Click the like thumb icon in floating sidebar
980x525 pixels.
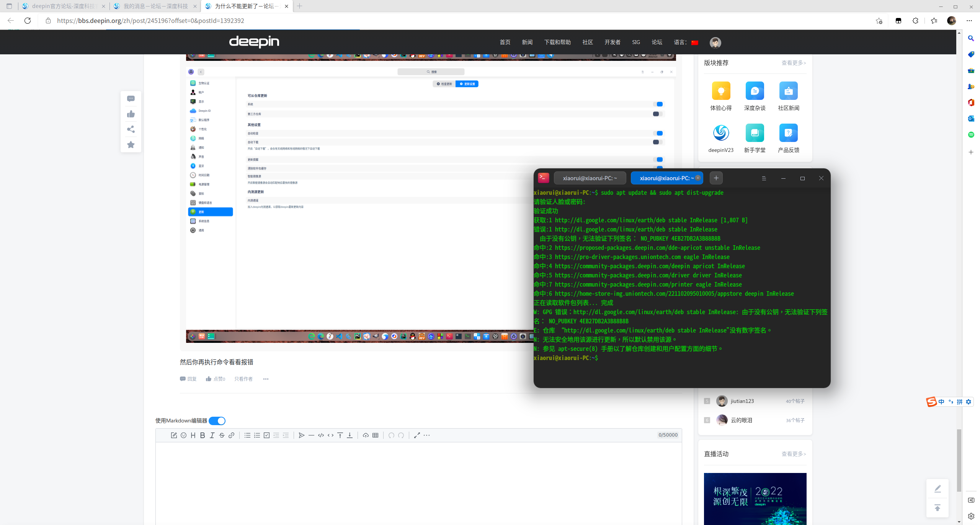coord(131,114)
